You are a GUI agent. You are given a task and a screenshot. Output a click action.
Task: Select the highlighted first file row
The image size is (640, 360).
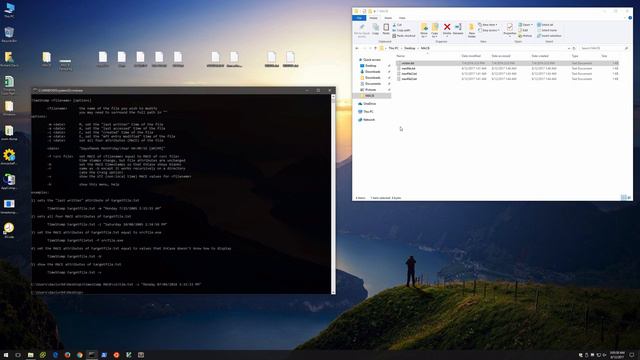point(507,63)
